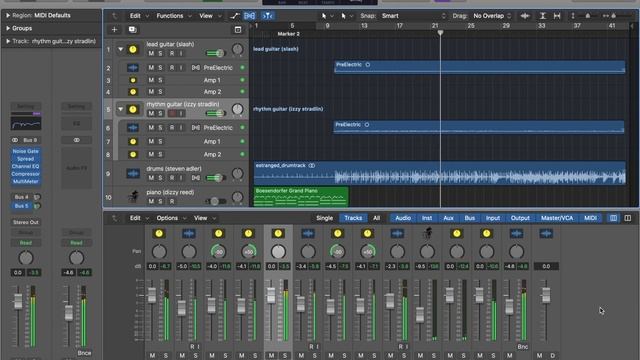Switch the mixer to Tracks view

coord(353,218)
